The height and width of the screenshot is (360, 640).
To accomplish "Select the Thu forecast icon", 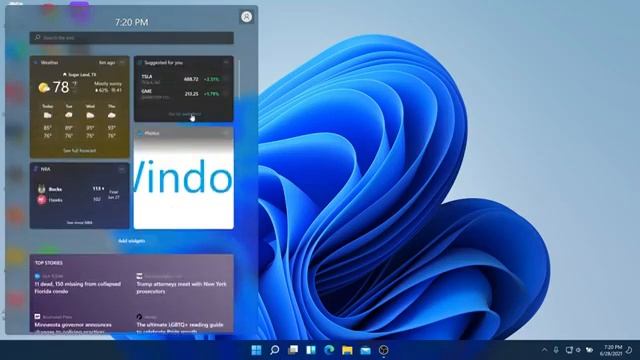I will pyautogui.click(x=111, y=116).
